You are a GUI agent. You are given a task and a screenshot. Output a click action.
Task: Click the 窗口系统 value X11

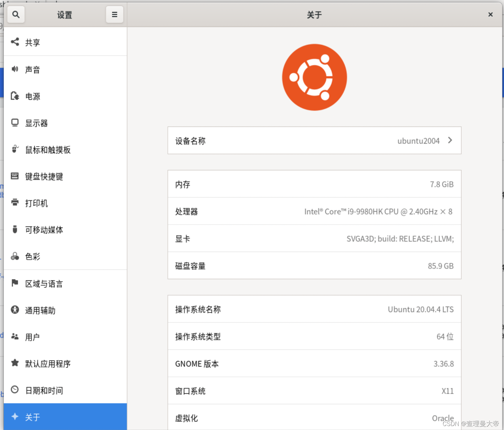pyautogui.click(x=448, y=391)
